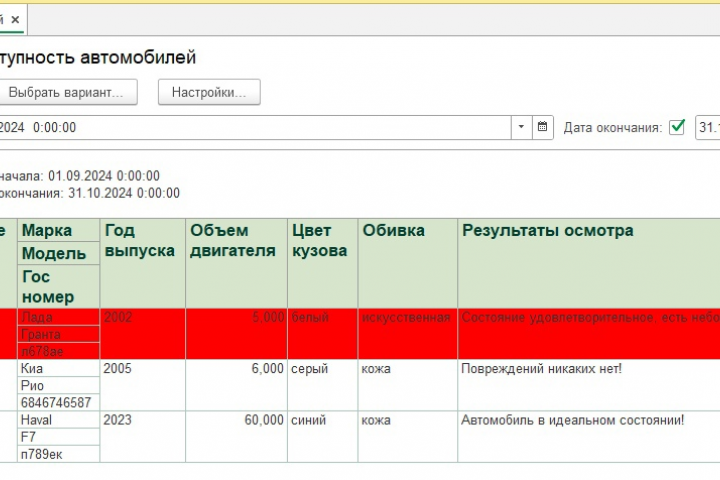Click the plate number 'п789ек' cell
Image resolution: width=720 pixels, height=480 pixels.
[58, 454]
